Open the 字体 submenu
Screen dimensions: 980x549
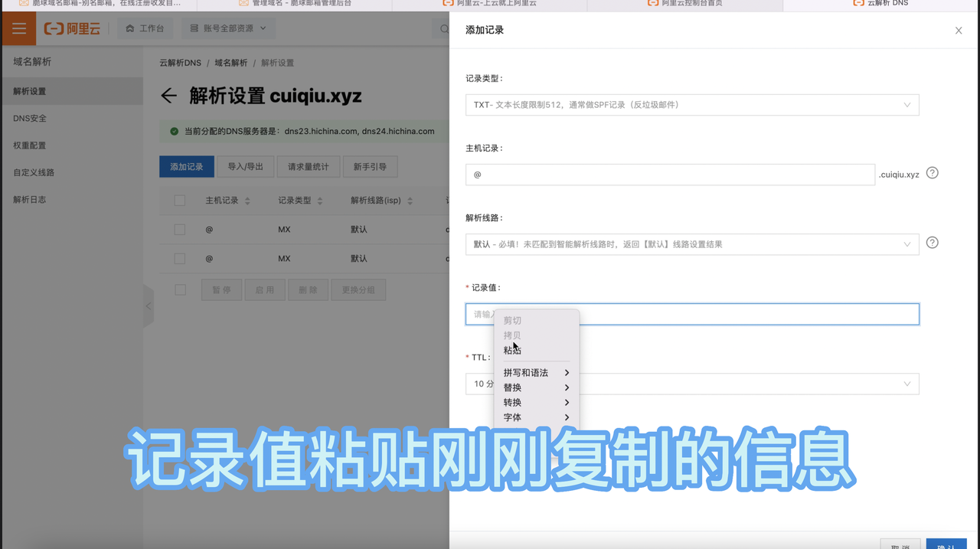click(537, 417)
